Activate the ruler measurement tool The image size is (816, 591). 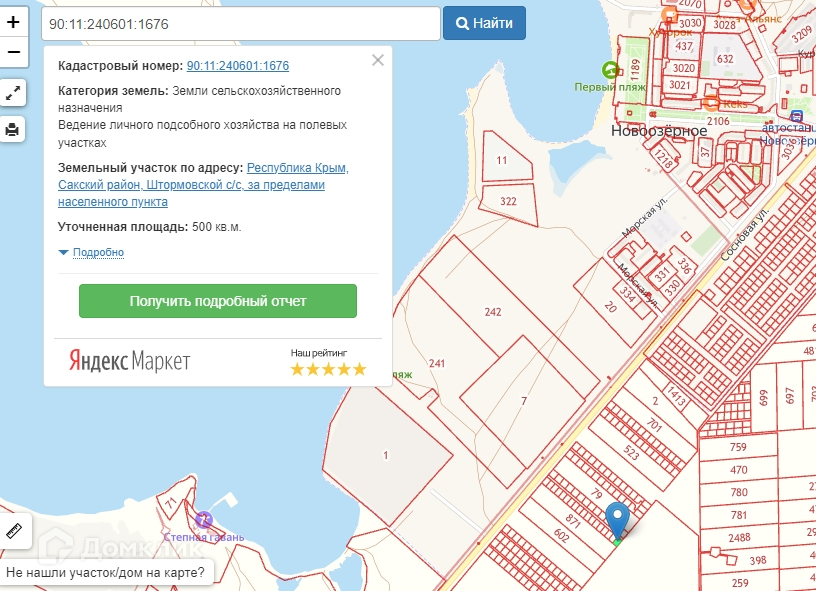(x=14, y=531)
